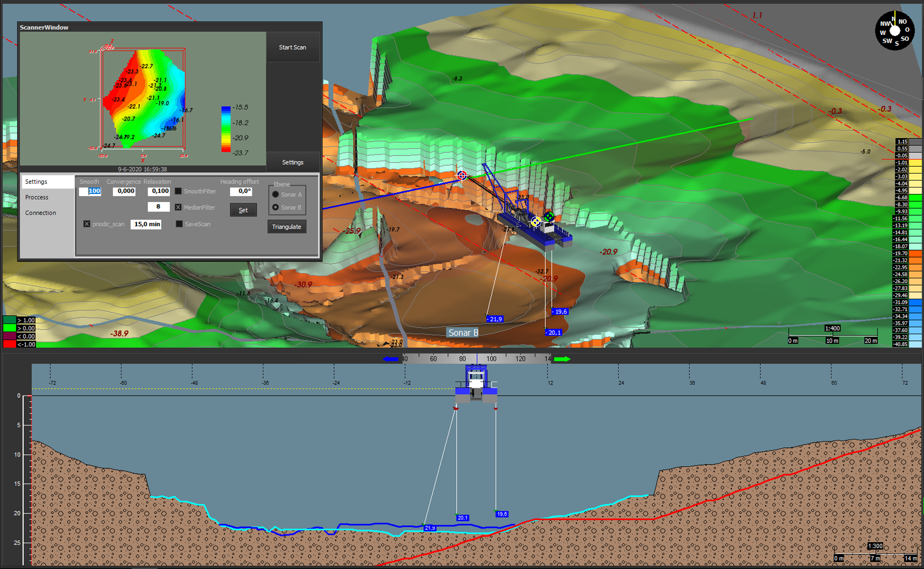This screenshot has height=569, width=924.
Task: Click the 1.15 swatch in the depth scale
Action: click(x=915, y=141)
